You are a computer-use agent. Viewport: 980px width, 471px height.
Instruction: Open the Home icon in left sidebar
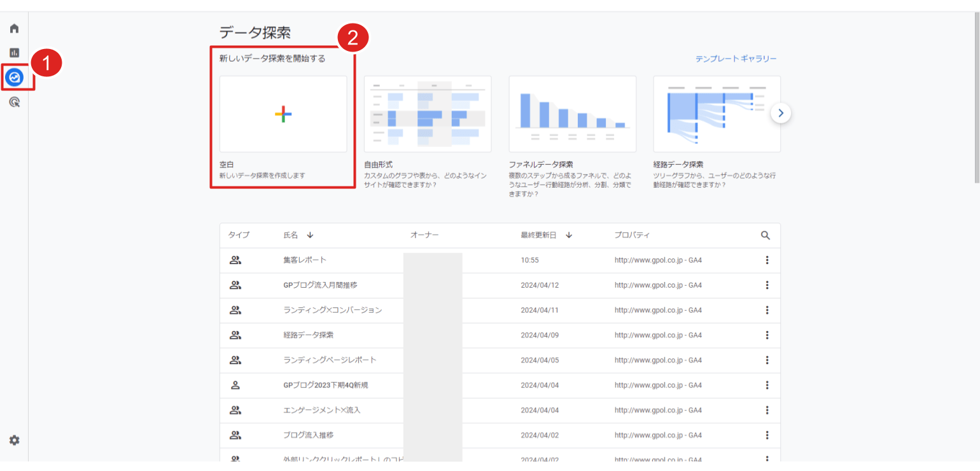14,29
